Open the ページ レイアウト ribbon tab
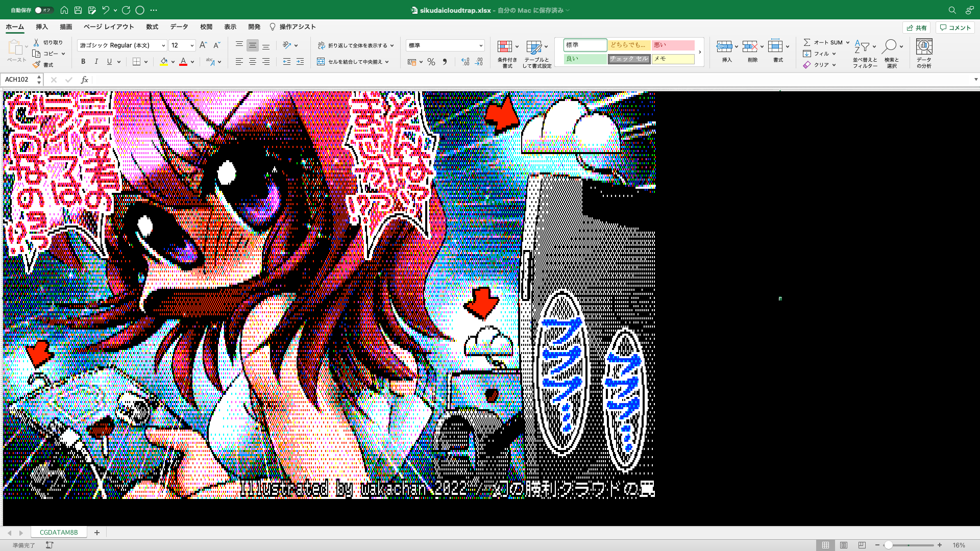 click(109, 27)
